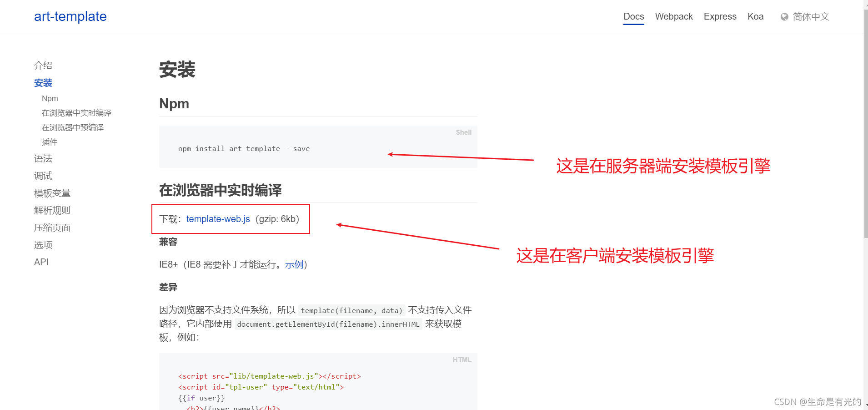Jump to 在浏览器中实时编译 sidebar item

pos(76,113)
